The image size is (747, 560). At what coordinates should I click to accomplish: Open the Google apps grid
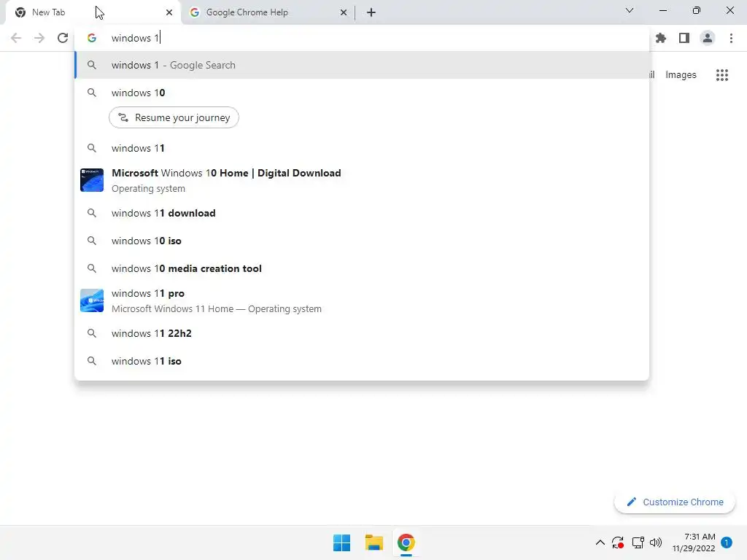722,75
